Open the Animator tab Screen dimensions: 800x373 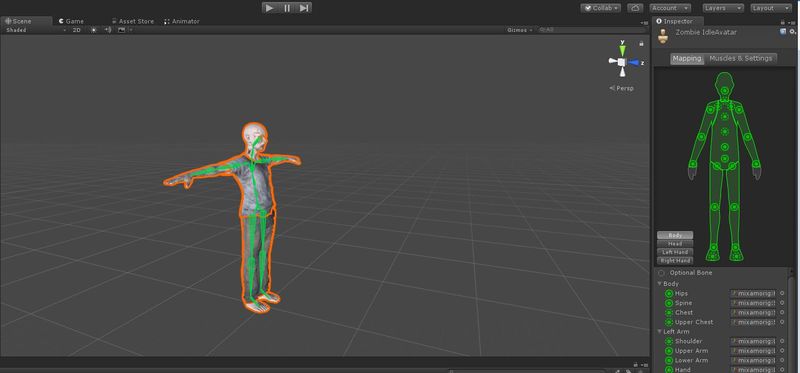[182, 21]
